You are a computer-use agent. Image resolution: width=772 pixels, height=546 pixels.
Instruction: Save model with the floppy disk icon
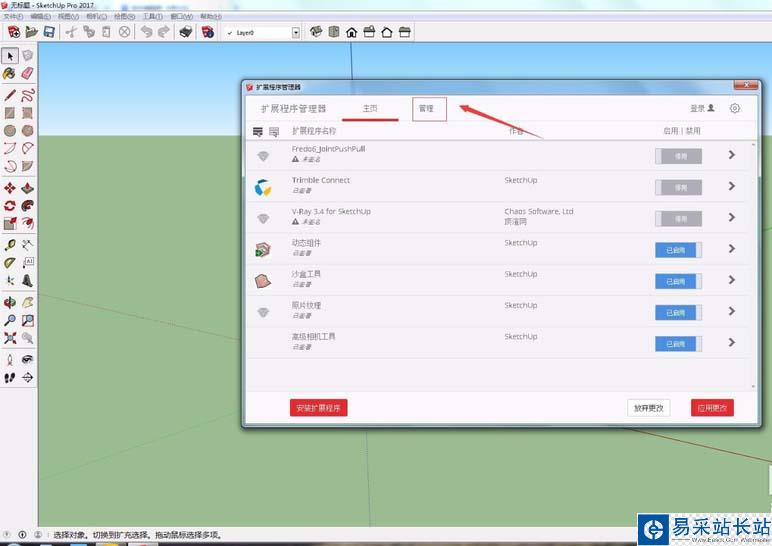[x=49, y=32]
